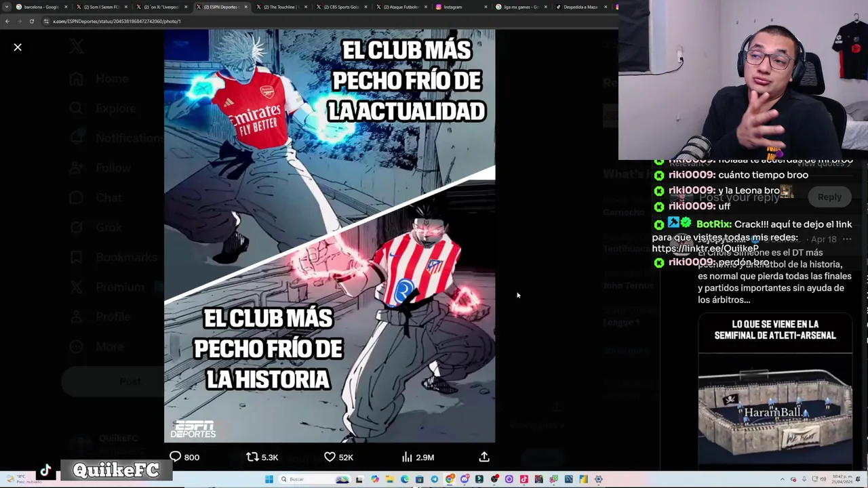Image resolution: width=868 pixels, height=488 pixels.
Task: Open the linktr.ee/QuiikeP link in chat
Action: [x=705, y=249]
